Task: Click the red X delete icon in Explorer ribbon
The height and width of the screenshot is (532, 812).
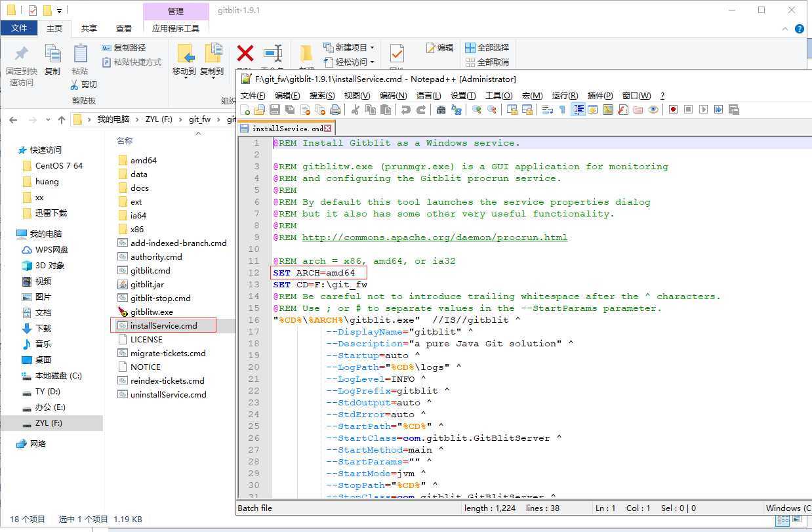Action: [x=245, y=53]
